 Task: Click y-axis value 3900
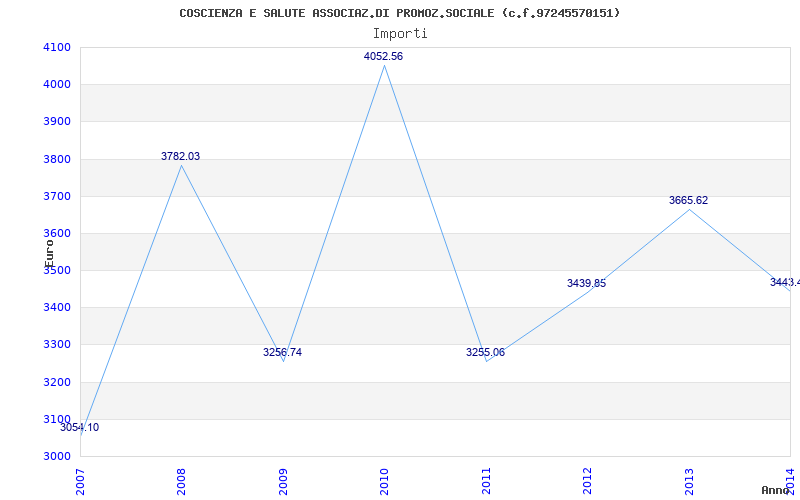(x=58, y=122)
